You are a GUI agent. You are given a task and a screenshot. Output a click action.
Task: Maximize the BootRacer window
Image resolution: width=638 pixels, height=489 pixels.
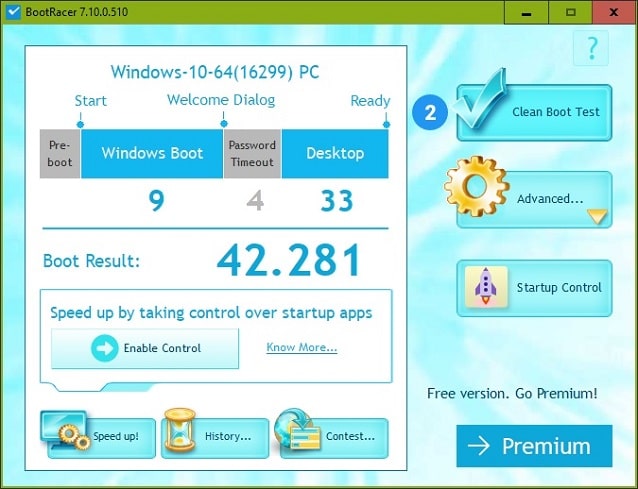click(570, 12)
